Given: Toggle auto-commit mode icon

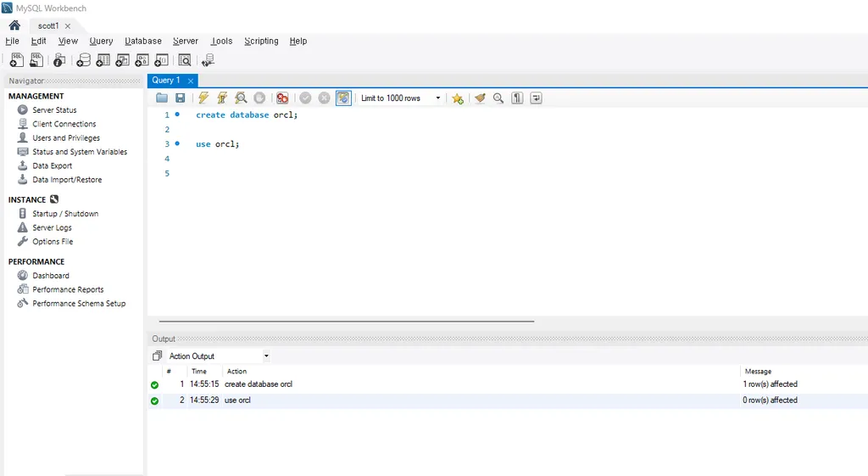Looking at the screenshot, I should [343, 98].
